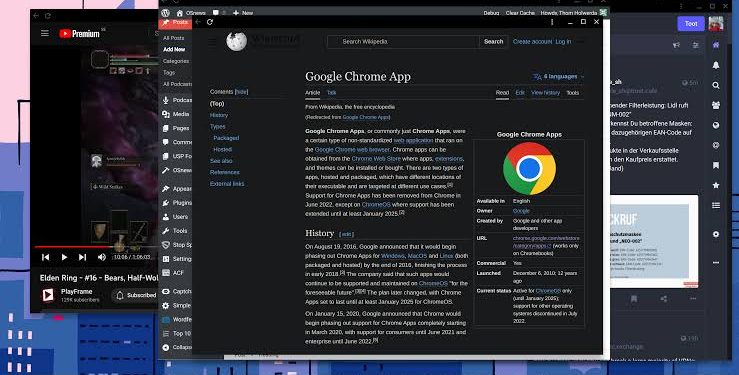Switch to the Article tab
This screenshot has height=375, width=739.
tap(312, 93)
